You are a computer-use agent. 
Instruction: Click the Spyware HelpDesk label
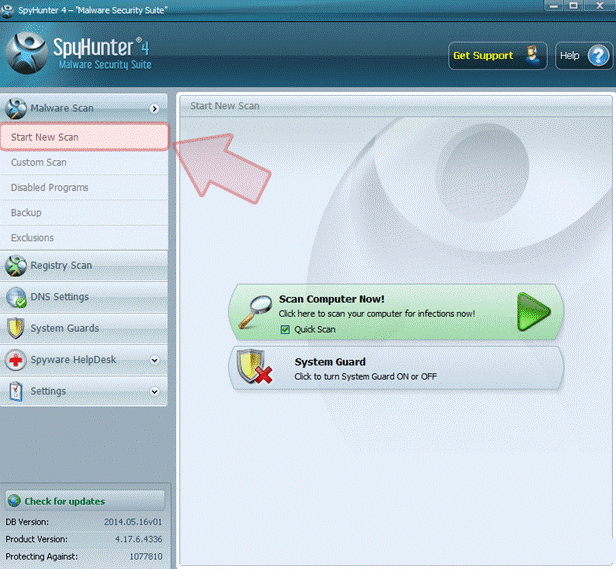pyautogui.click(x=73, y=360)
